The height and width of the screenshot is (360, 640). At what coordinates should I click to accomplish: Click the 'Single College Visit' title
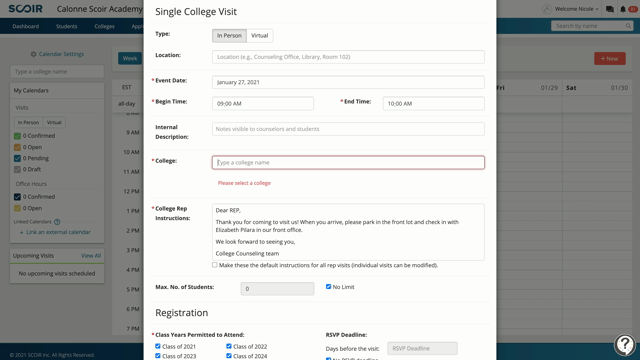coord(196,11)
